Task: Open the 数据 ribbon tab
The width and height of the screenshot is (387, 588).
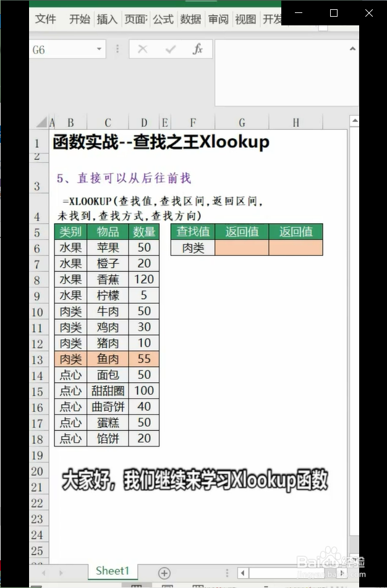Action: [190, 19]
